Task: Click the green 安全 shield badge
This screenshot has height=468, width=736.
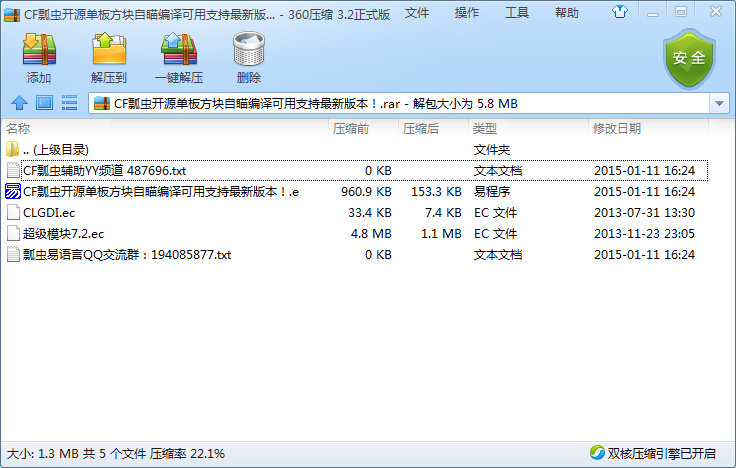Action: click(x=689, y=58)
